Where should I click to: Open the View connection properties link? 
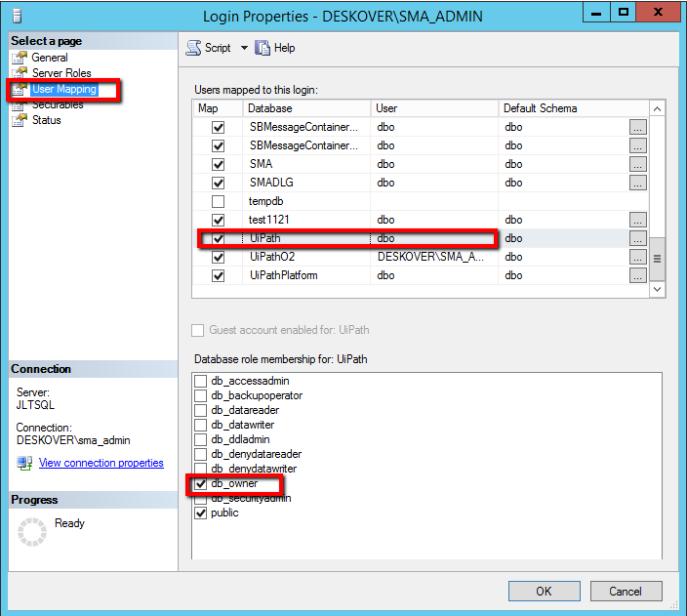101,463
